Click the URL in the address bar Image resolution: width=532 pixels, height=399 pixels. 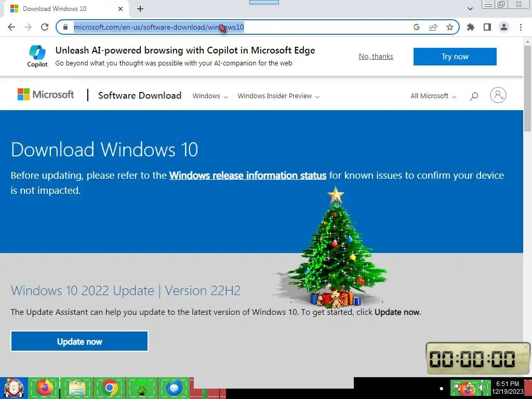[x=159, y=27]
